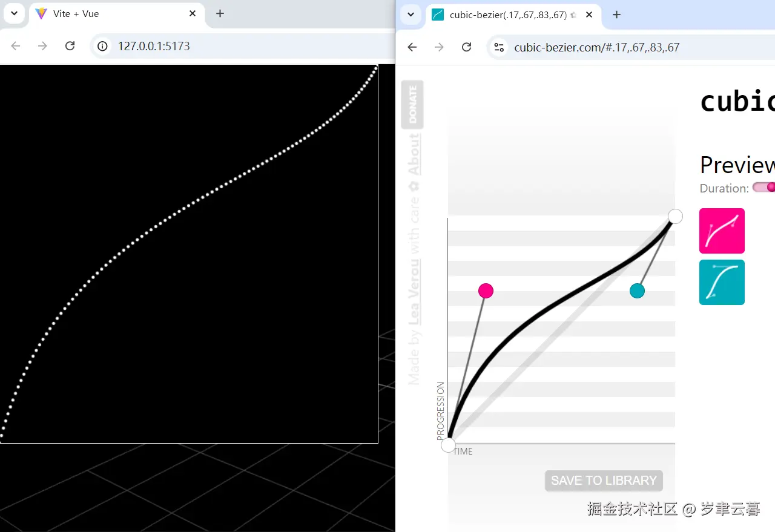This screenshot has width=775, height=532.
Task: Open a new tab in the right browser
Action: click(616, 15)
